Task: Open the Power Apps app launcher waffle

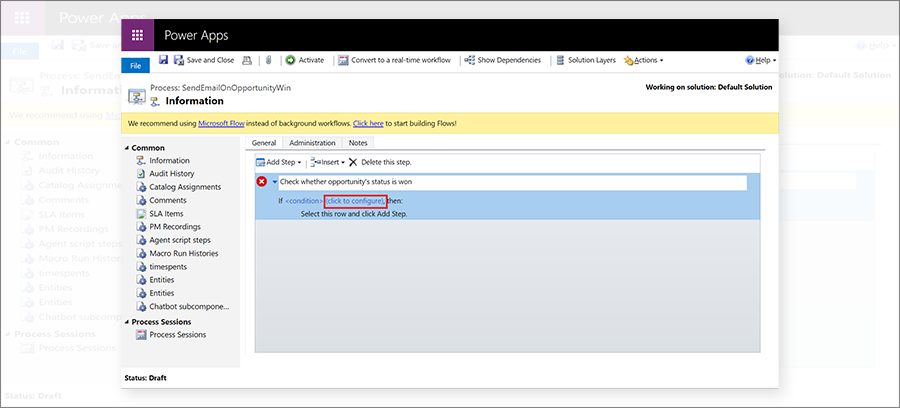Action: tap(137, 35)
